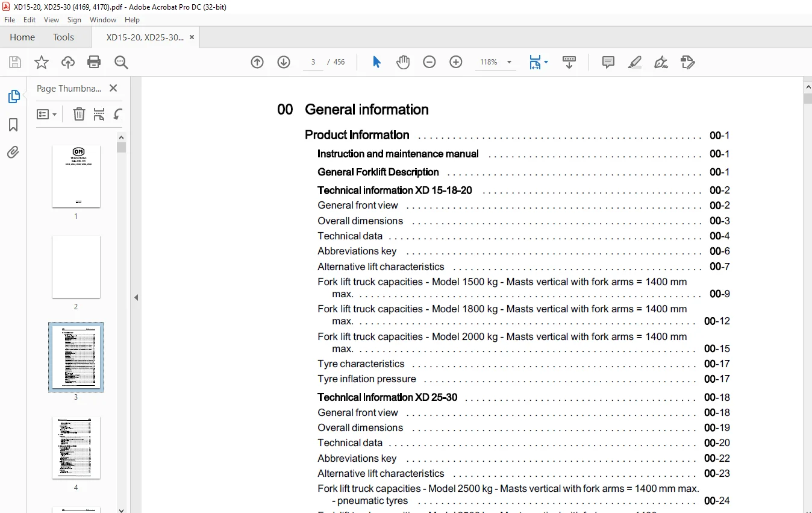Viewport: 812px width, 513px height.
Task: Print the document using printer icon
Action: point(94,62)
